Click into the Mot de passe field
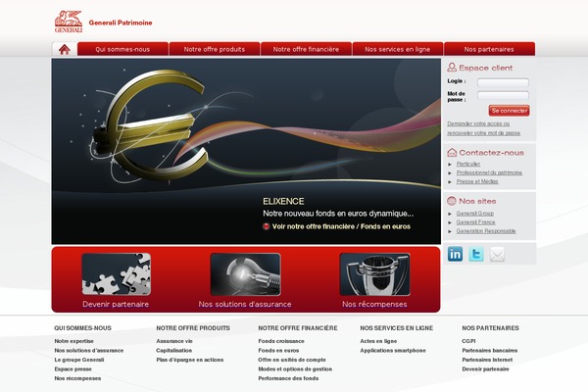The width and height of the screenshot is (588, 392). (x=503, y=95)
